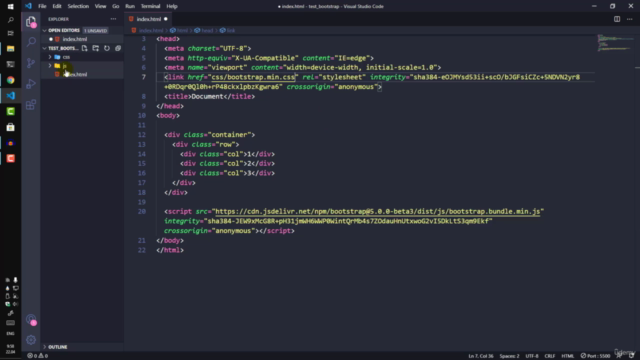Viewport: 640px width, 360px height.
Task: Change encoding via UTF-8 status item
Action: pos(532,356)
